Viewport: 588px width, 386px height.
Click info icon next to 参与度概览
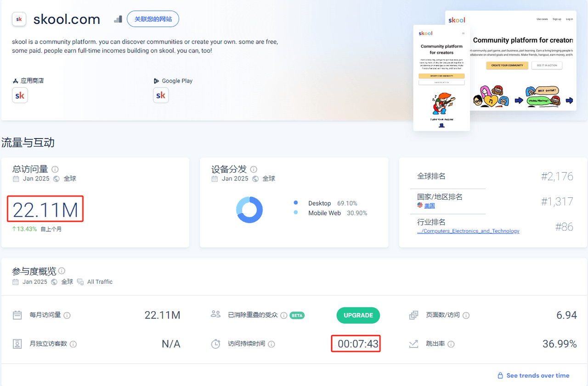(62, 271)
